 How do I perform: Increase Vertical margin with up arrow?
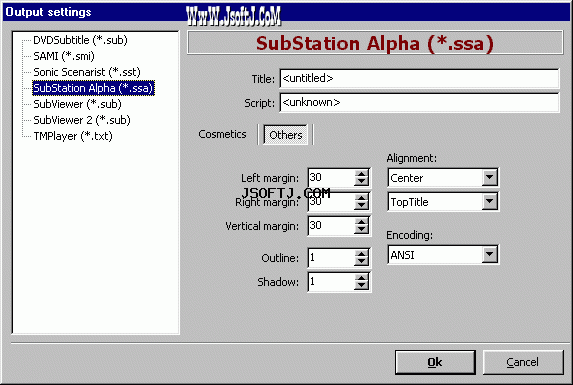coord(361,222)
